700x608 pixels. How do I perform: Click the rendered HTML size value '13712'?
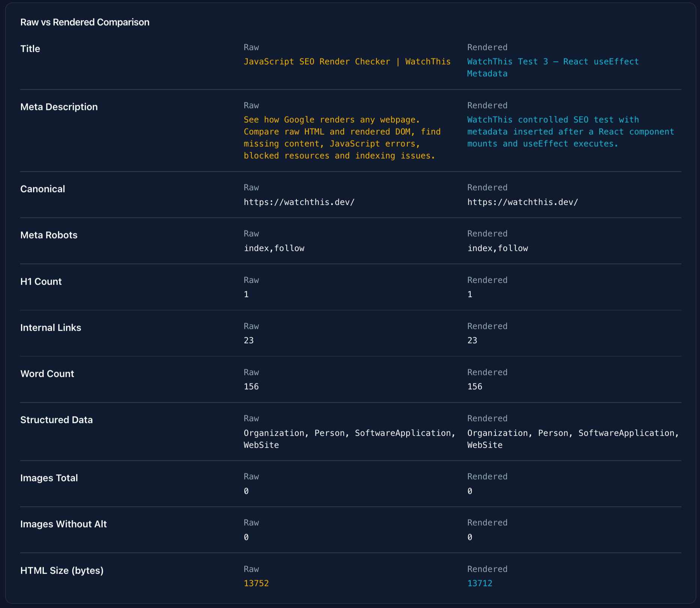pyautogui.click(x=480, y=583)
